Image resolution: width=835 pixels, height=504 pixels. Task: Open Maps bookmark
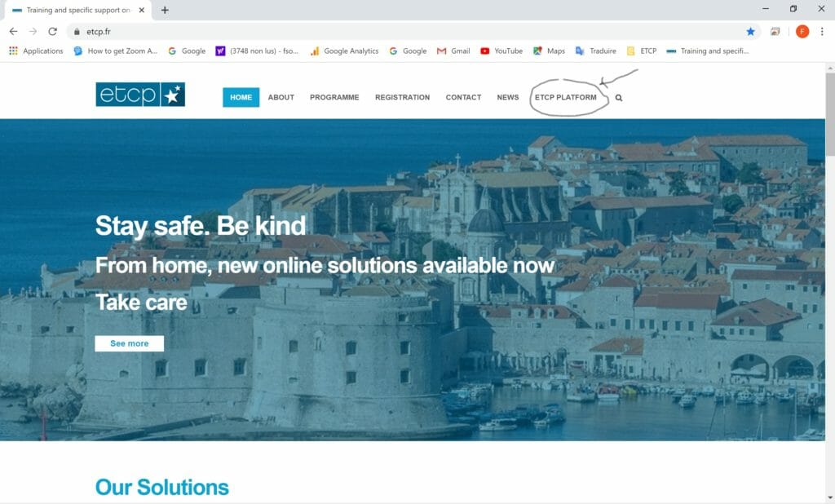(549, 51)
